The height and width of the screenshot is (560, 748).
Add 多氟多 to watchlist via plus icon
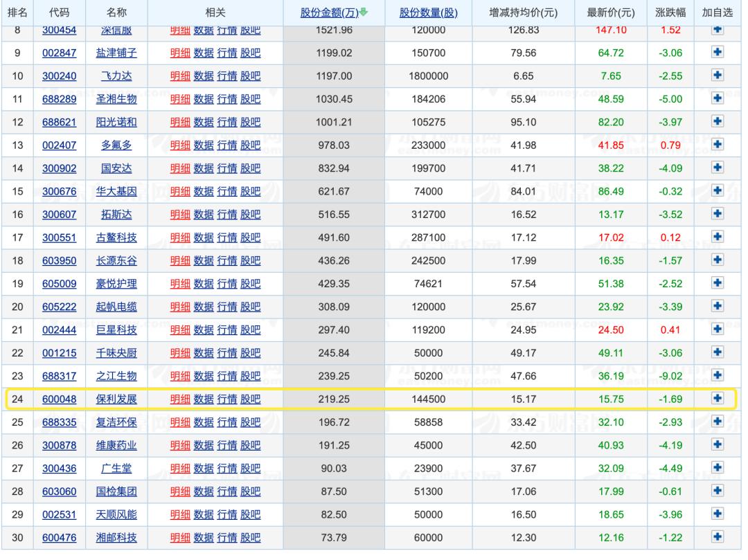click(x=717, y=145)
